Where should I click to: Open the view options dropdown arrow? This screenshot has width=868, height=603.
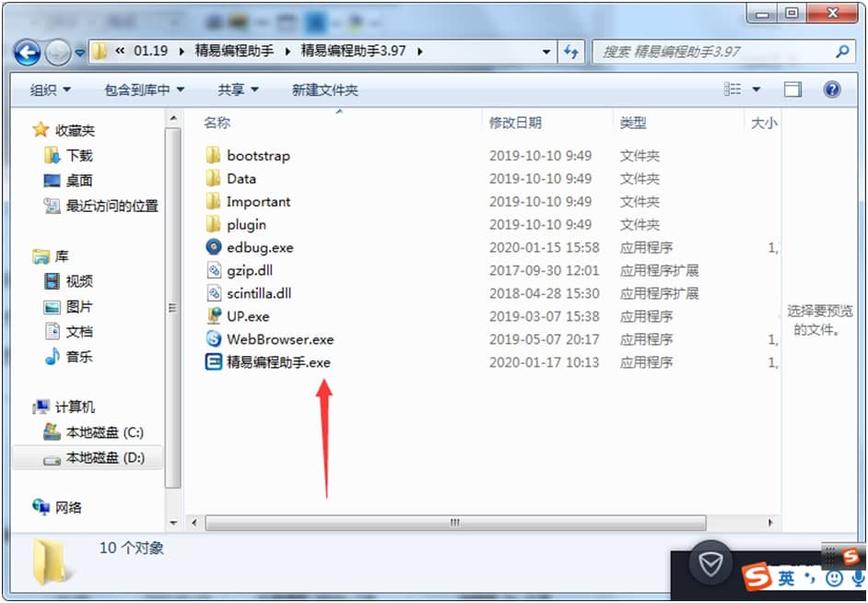757,89
